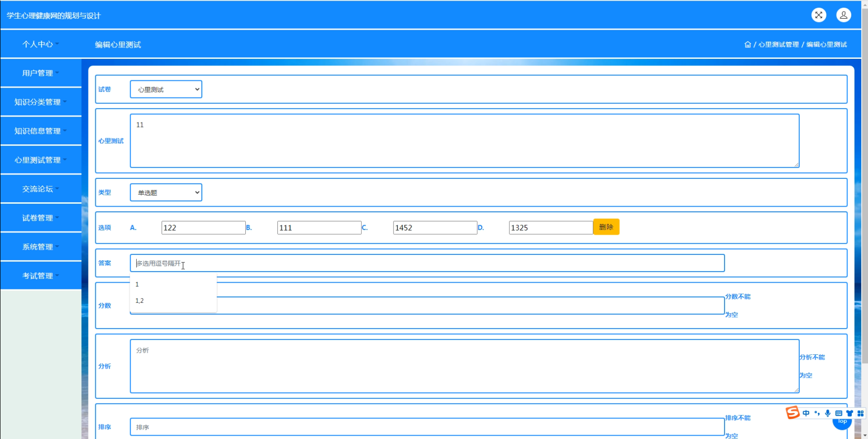Expand 个人中心 sidebar menu
The width and height of the screenshot is (868, 439).
(x=41, y=44)
